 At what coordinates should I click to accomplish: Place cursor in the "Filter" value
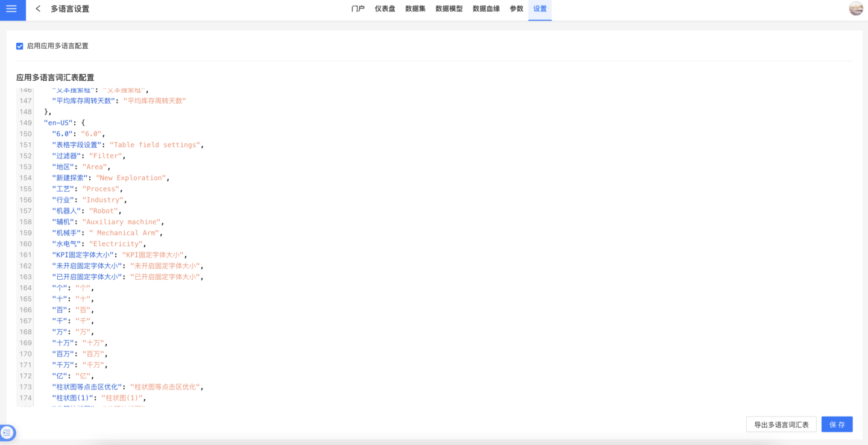(106, 156)
